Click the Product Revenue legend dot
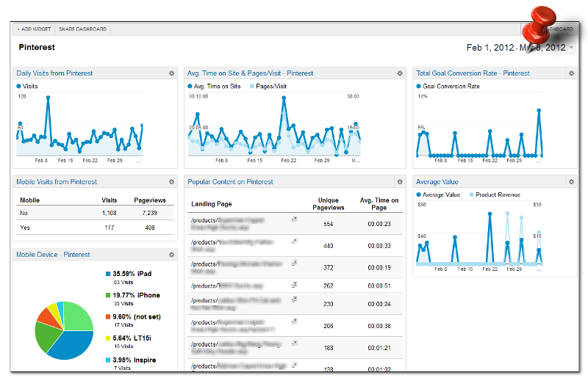Viewport: 588px width, 381px height. click(471, 195)
